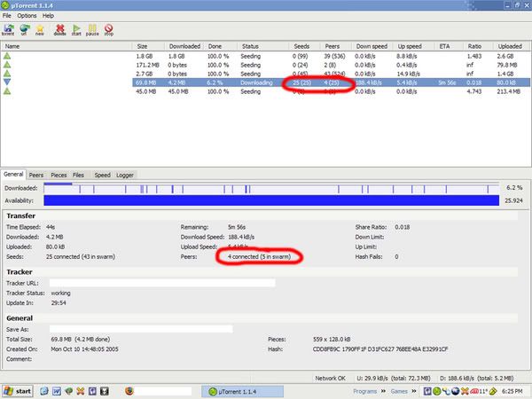
Task: Click the create new torrent star icon
Action: pos(40,29)
